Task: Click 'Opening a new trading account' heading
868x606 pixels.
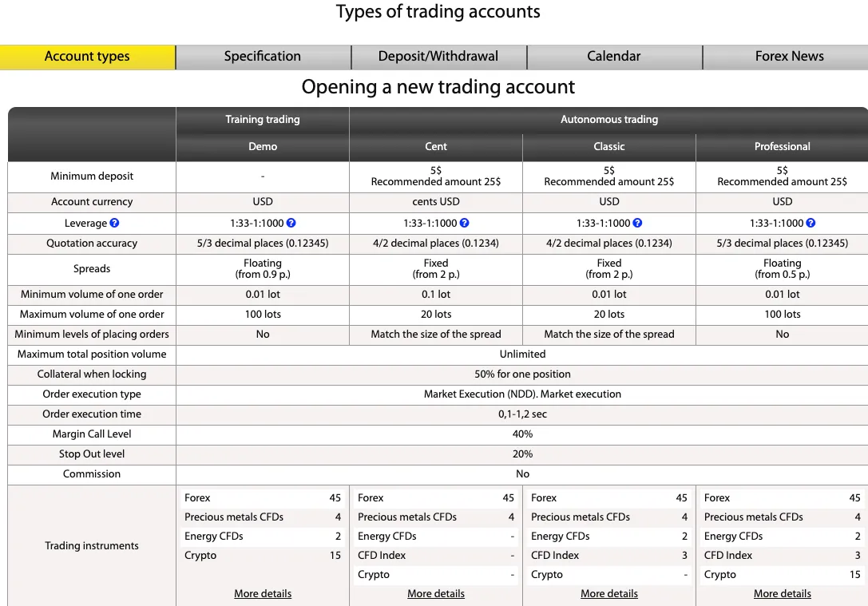Action: (x=438, y=87)
